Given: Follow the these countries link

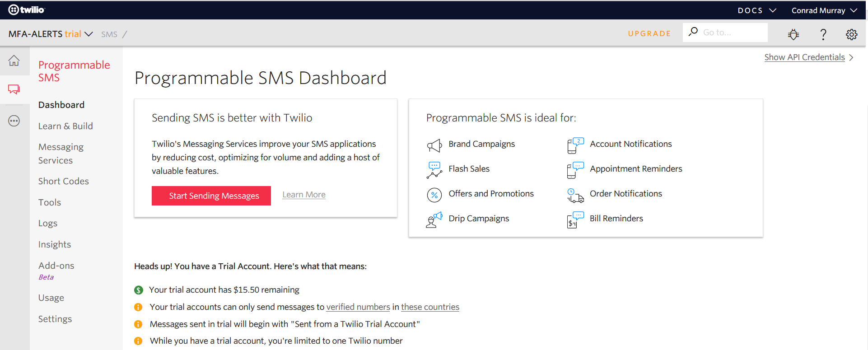Looking at the screenshot, I should [x=430, y=307].
